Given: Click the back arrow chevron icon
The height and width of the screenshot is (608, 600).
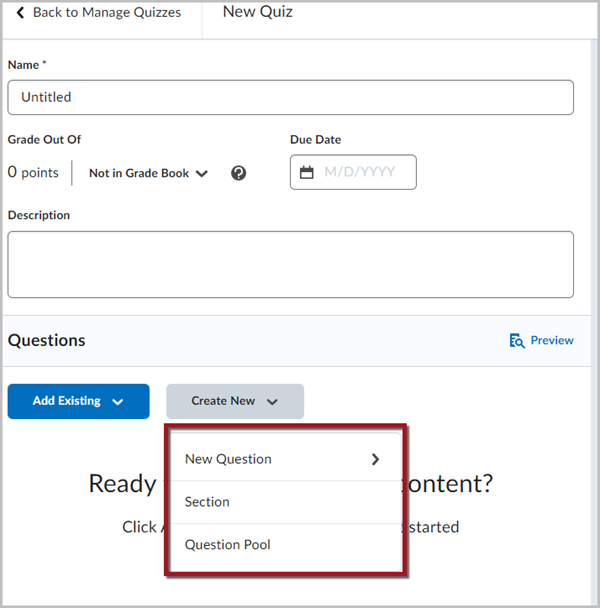Looking at the screenshot, I should click(x=20, y=13).
